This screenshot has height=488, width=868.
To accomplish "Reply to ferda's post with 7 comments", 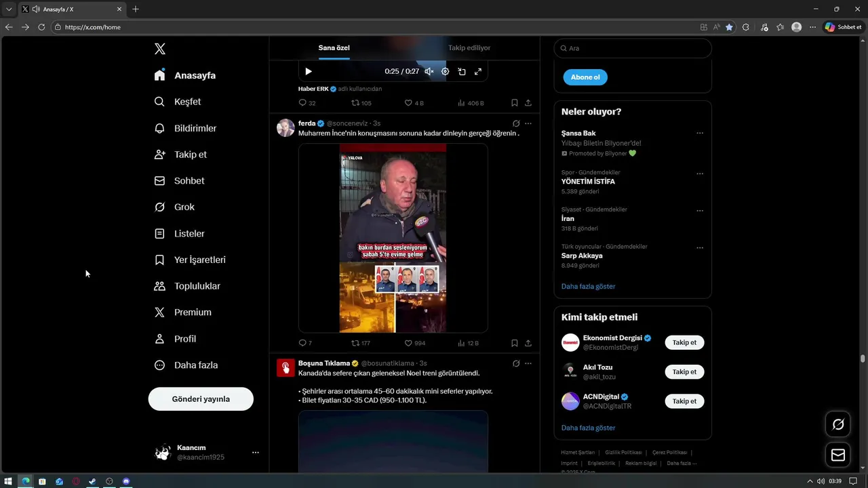I will 305,344.
